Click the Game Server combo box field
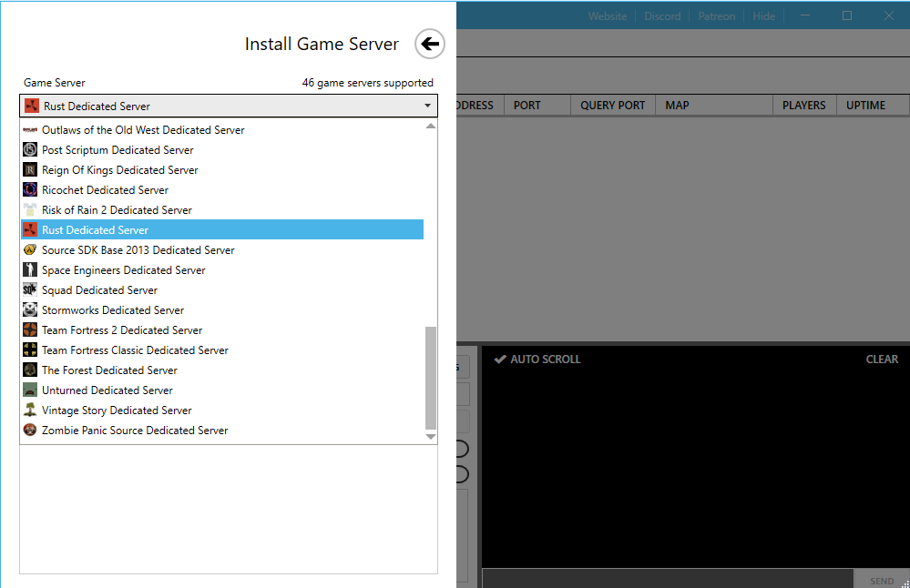 point(229,106)
